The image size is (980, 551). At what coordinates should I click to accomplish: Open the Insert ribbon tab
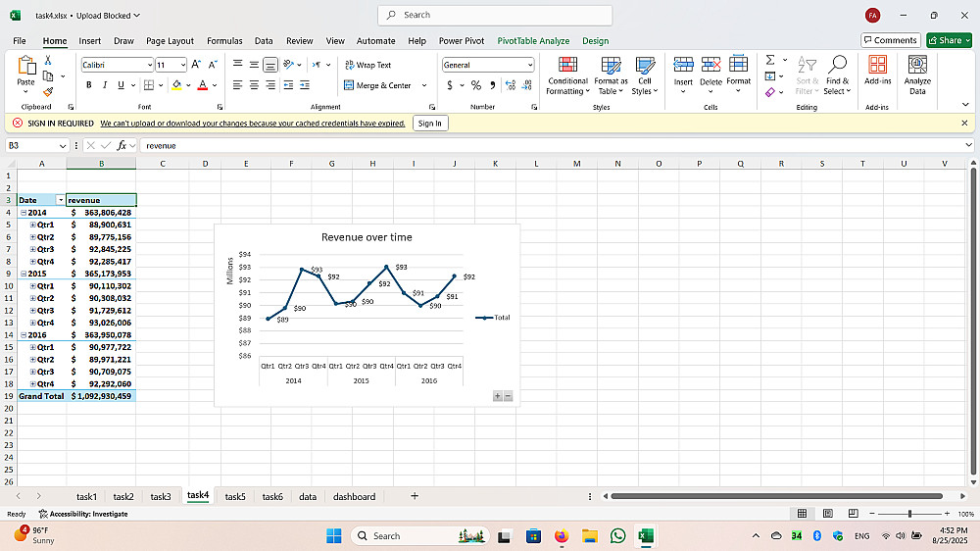(89, 40)
